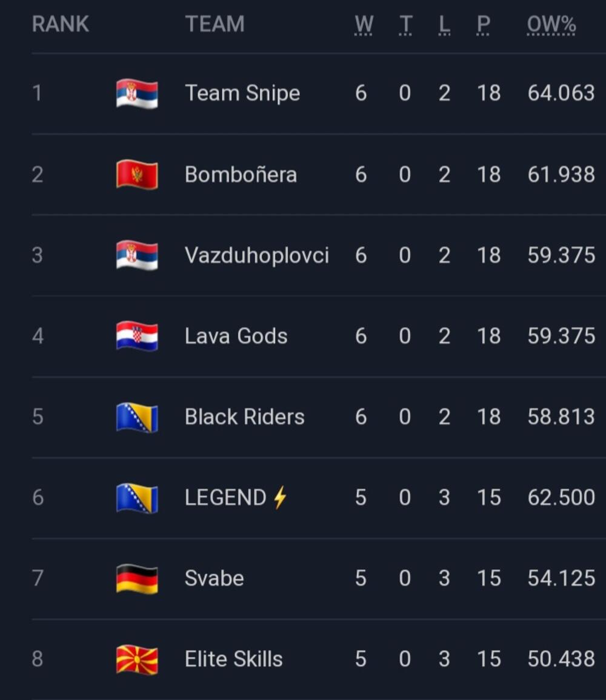Tap the flag icon beside Vazduhoplovci

(137, 256)
